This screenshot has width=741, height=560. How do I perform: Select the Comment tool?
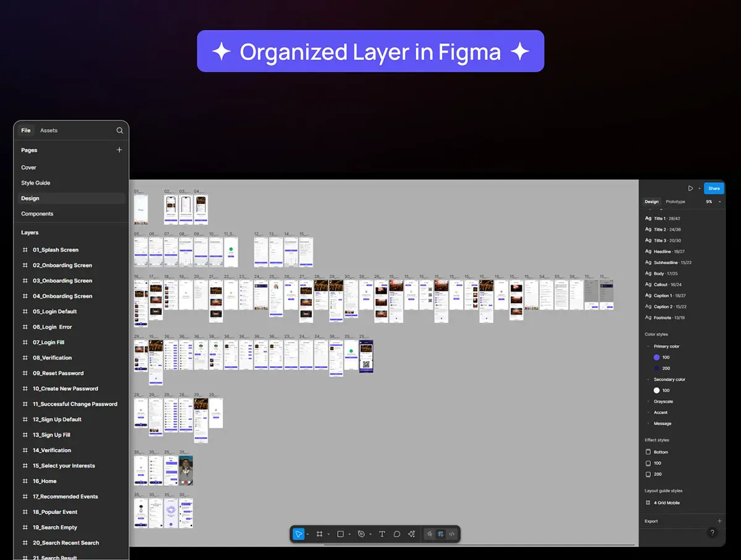coord(396,534)
